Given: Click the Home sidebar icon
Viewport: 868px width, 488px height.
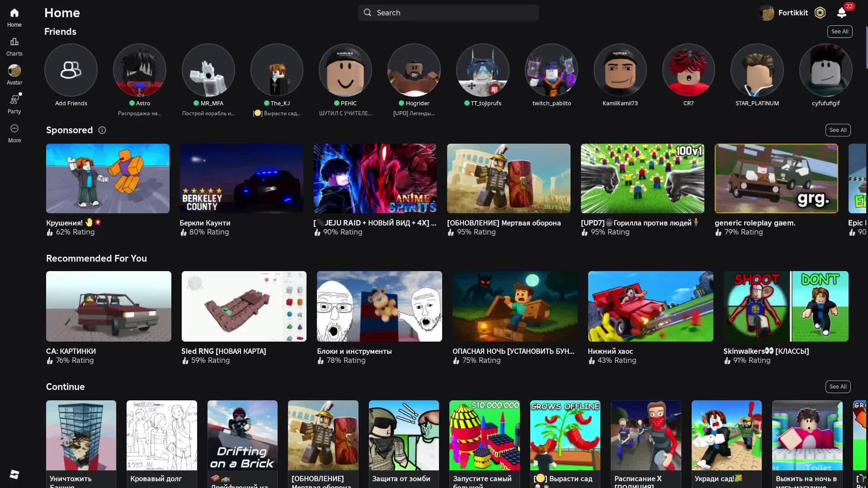Looking at the screenshot, I should point(14,17).
